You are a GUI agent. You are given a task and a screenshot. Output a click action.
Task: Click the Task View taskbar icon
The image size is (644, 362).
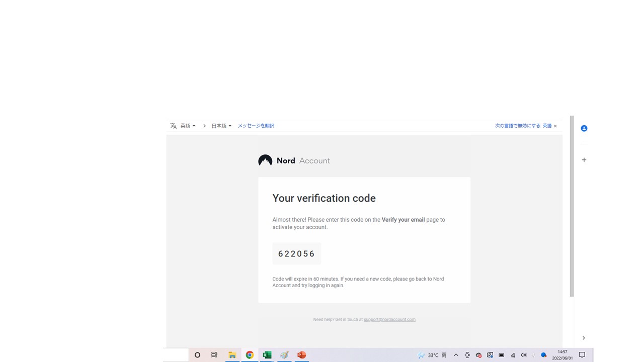tap(214, 355)
